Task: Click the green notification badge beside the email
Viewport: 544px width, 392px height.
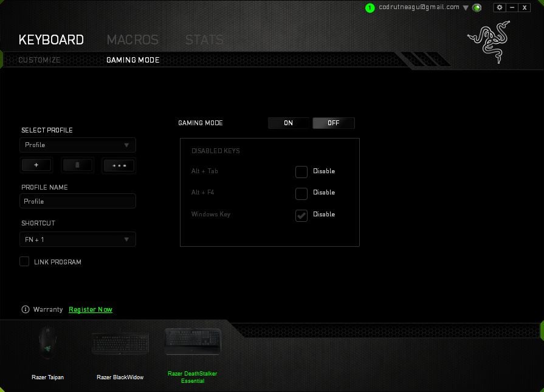Action: 370,8
